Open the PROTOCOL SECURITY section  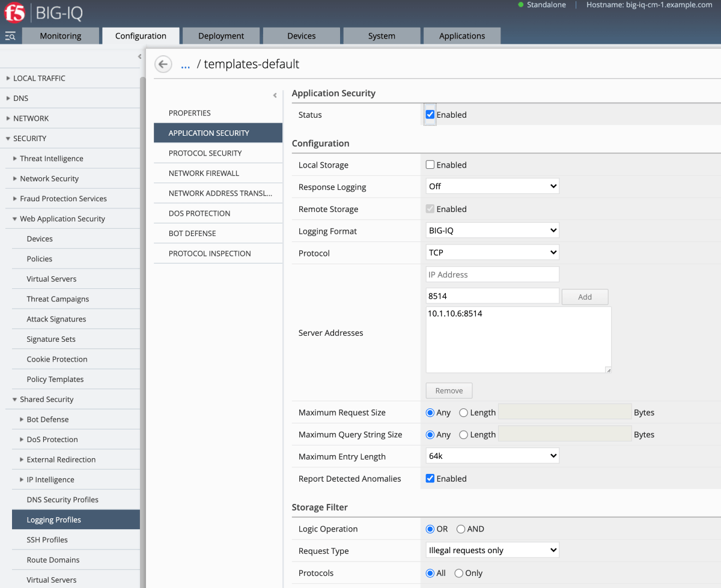coord(218,153)
